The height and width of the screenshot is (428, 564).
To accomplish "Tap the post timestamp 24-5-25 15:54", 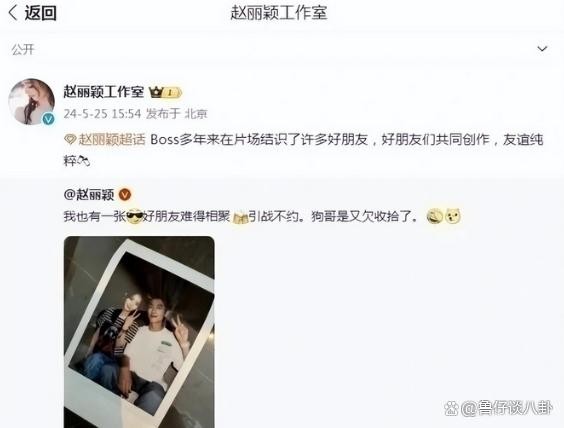I will (x=103, y=114).
